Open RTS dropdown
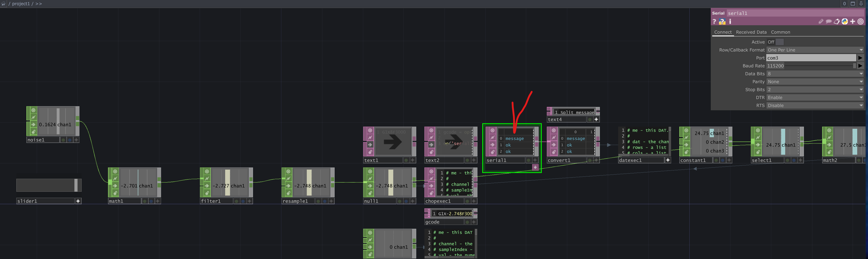Screen dimensions: 868x259 point(815,105)
